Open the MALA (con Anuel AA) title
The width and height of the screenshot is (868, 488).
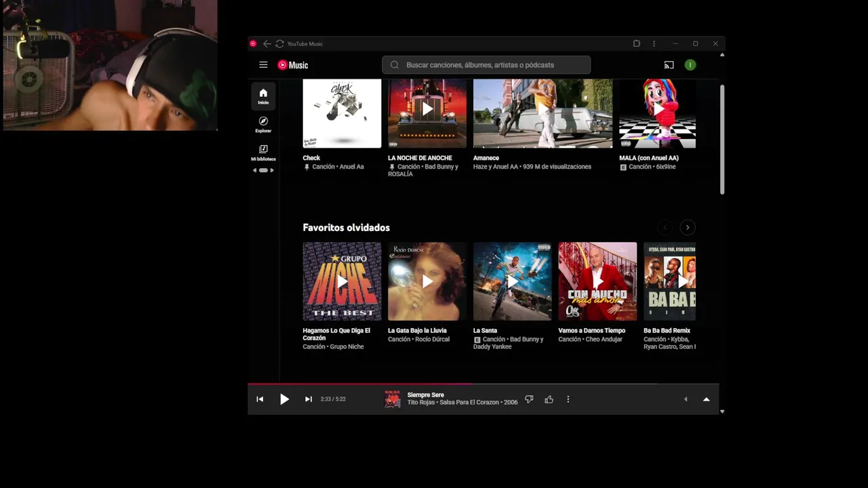[649, 158]
